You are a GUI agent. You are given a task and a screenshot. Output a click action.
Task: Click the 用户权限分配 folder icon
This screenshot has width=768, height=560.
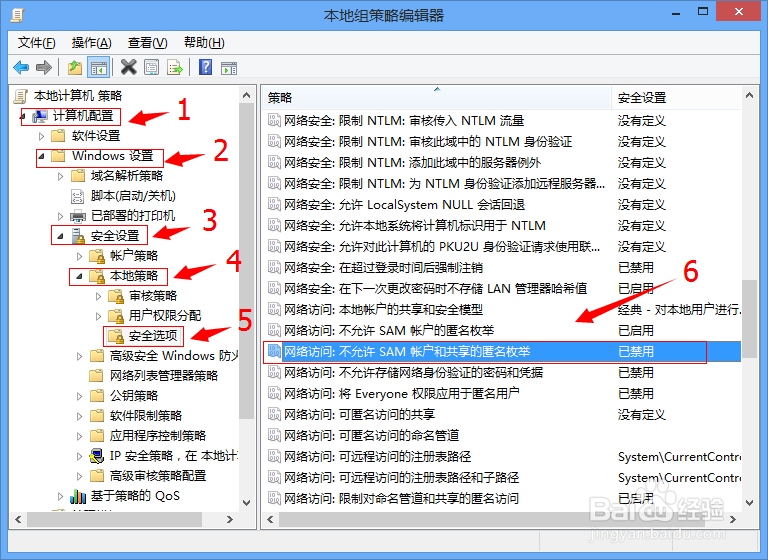tap(116, 316)
